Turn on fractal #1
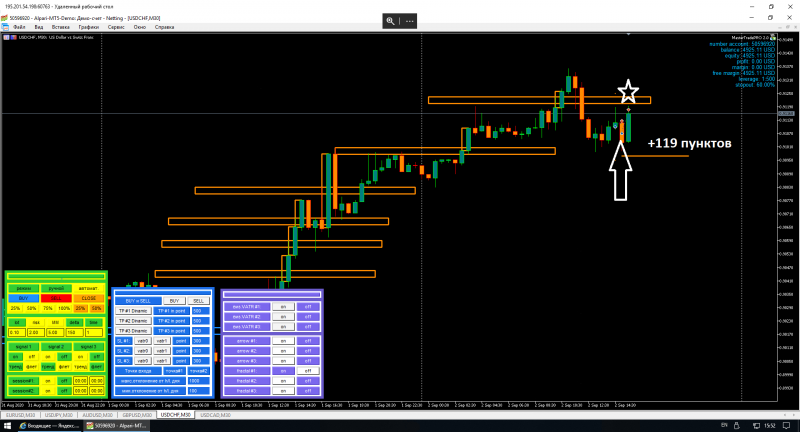Screen dimensions: 800x432 pyautogui.click(x=283, y=371)
